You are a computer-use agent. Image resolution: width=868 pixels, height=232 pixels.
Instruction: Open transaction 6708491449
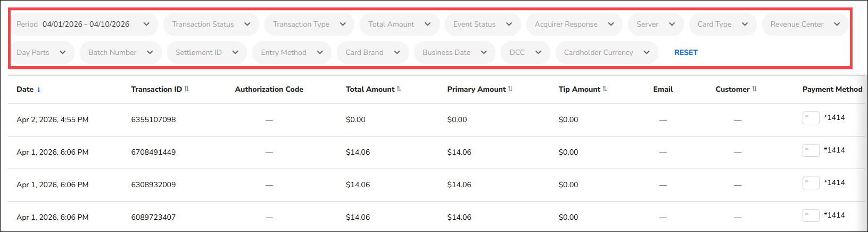tap(153, 153)
